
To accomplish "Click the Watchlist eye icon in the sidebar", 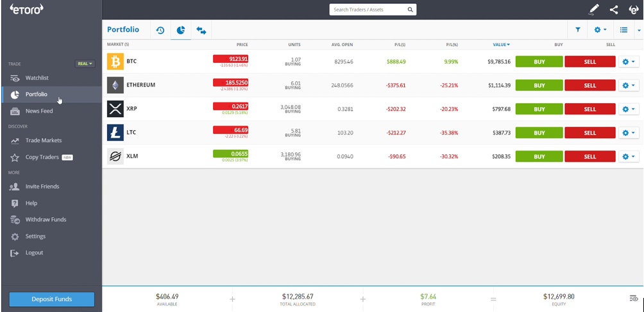I will pos(15,78).
